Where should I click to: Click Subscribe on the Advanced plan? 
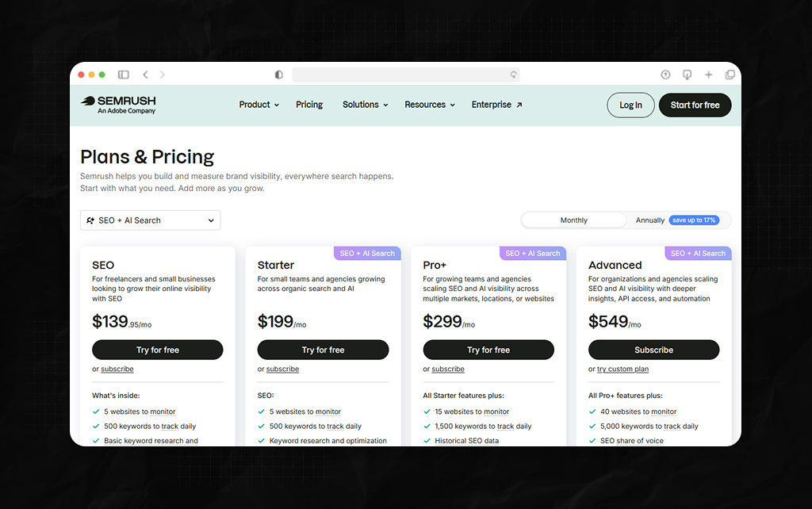point(653,350)
